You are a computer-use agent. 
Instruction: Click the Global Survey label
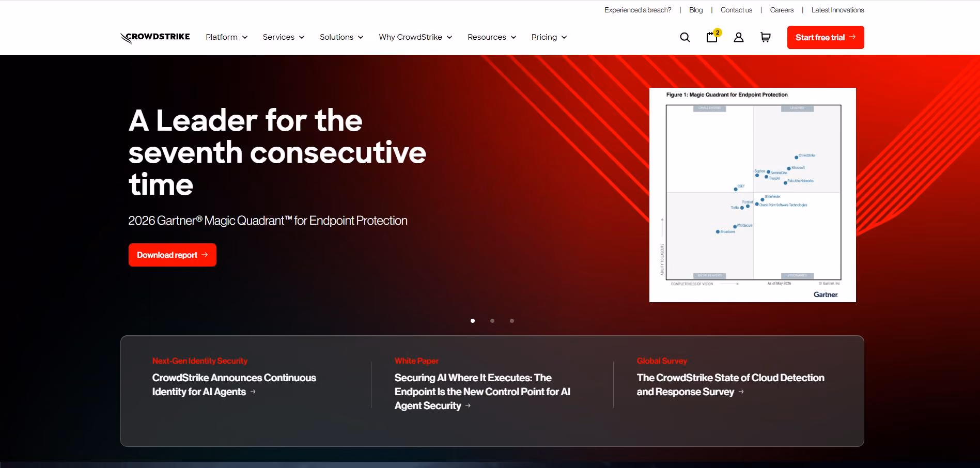662,361
